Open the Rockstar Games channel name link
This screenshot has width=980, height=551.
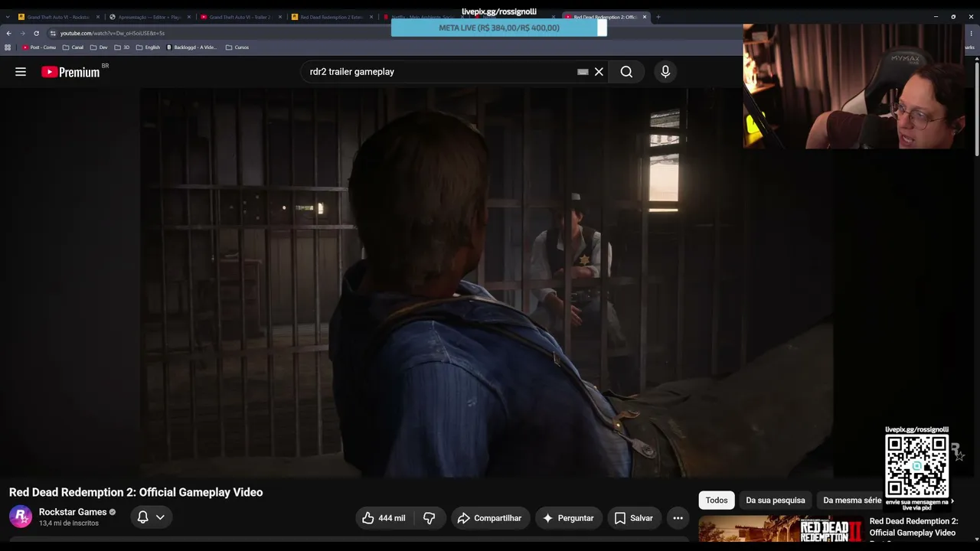click(x=73, y=512)
